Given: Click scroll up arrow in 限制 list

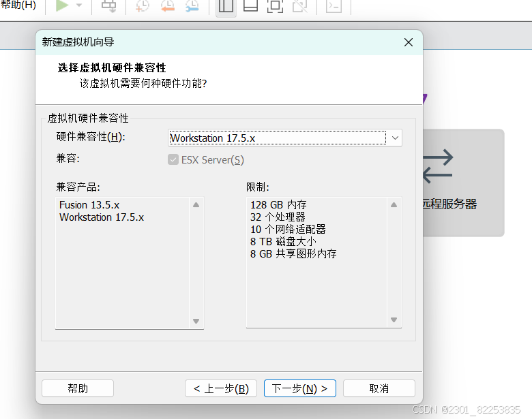Looking at the screenshot, I should coord(394,205).
